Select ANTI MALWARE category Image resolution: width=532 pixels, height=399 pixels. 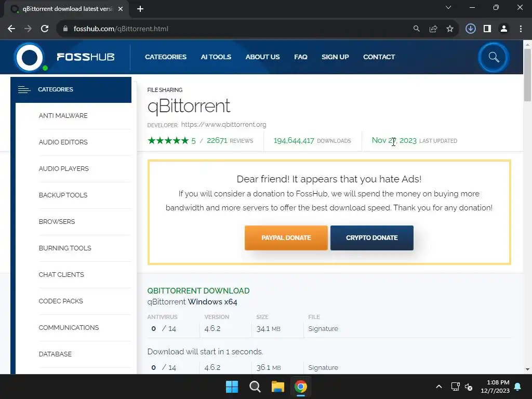click(63, 116)
